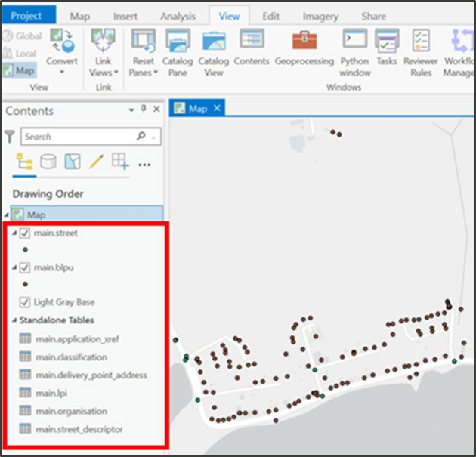Viewport: 476px width, 457px height.
Task: Switch to the Map ribbon tab
Action: coord(80,16)
